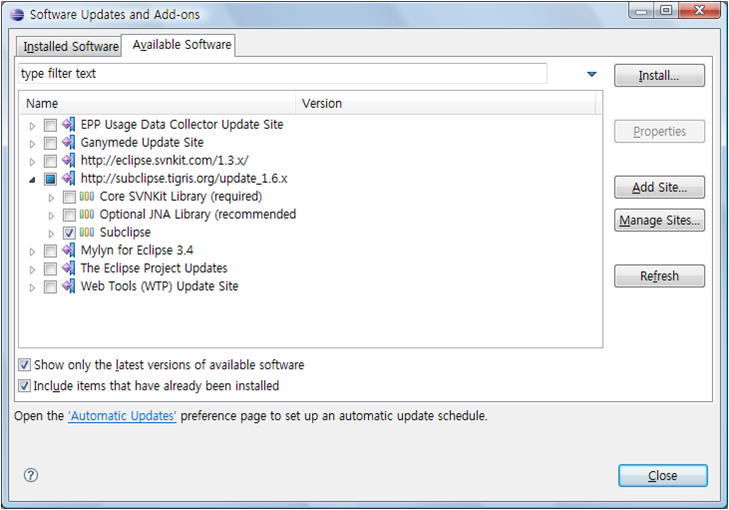Click the Add Site... button
Screen dimensions: 729x510
[659, 187]
